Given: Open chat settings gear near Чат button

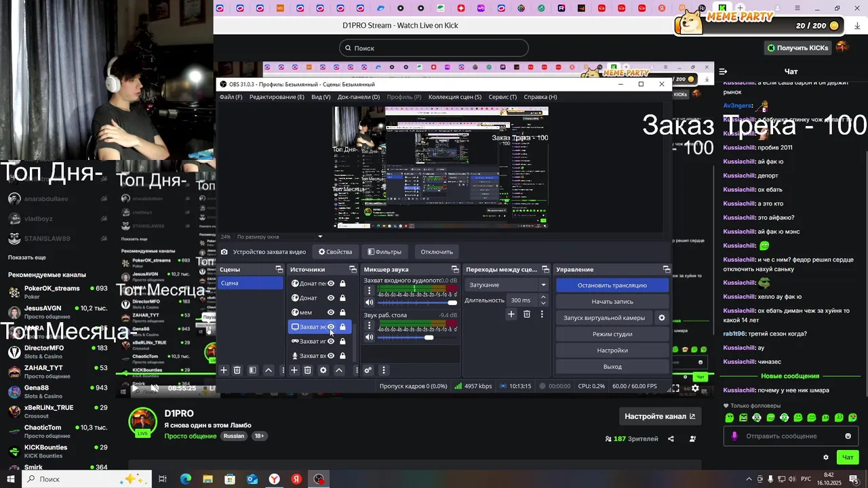Looking at the screenshot, I should click(825, 457).
